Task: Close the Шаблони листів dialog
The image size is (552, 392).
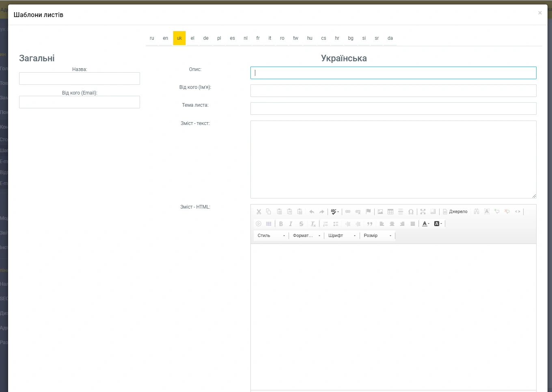Action: (x=540, y=13)
